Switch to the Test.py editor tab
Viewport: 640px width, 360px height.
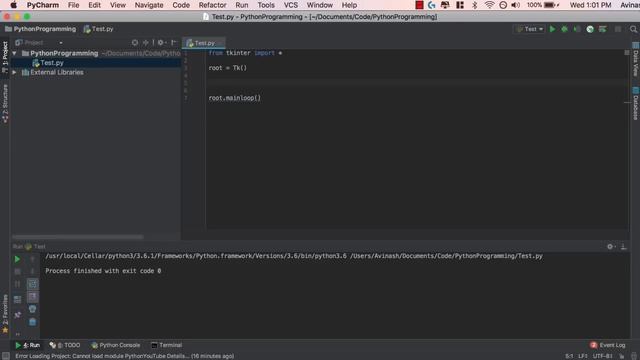coord(204,43)
